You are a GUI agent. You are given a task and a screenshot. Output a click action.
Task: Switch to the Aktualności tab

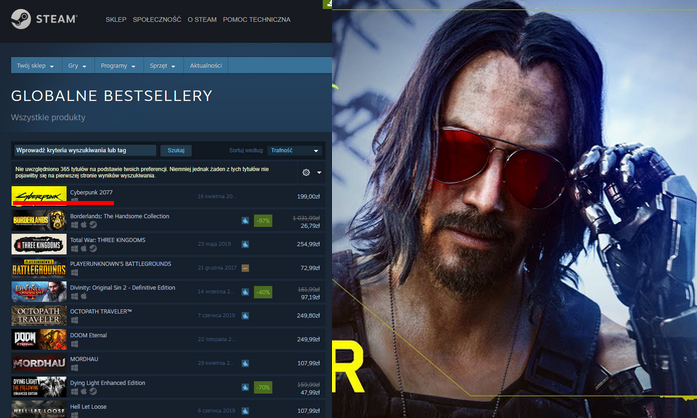(206, 65)
